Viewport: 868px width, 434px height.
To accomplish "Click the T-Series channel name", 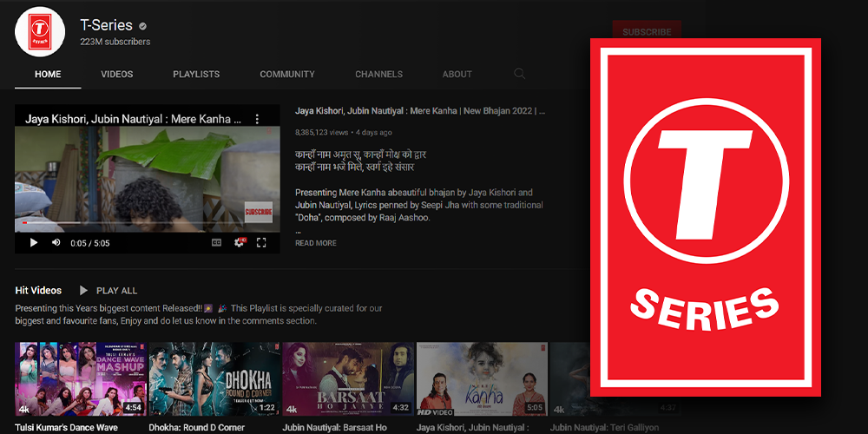I will click(106, 25).
